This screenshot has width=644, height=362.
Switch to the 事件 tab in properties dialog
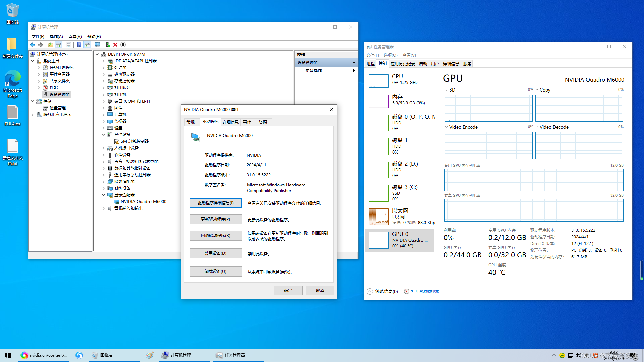pyautogui.click(x=247, y=122)
